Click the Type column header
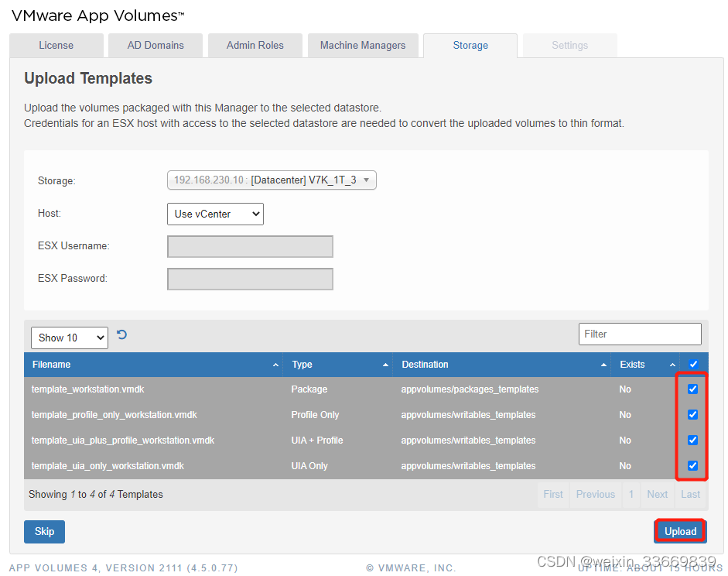 (338, 365)
